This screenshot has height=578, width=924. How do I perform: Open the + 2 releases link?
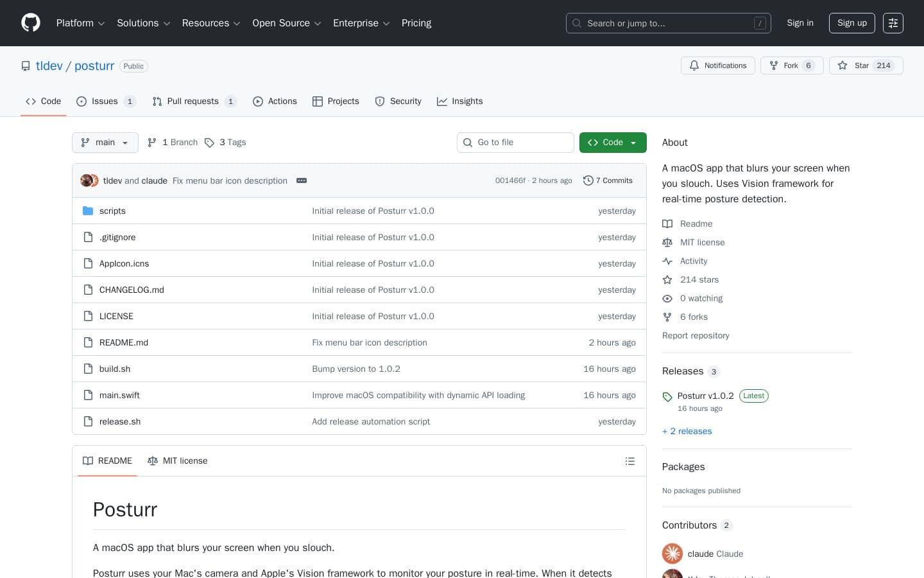click(687, 431)
